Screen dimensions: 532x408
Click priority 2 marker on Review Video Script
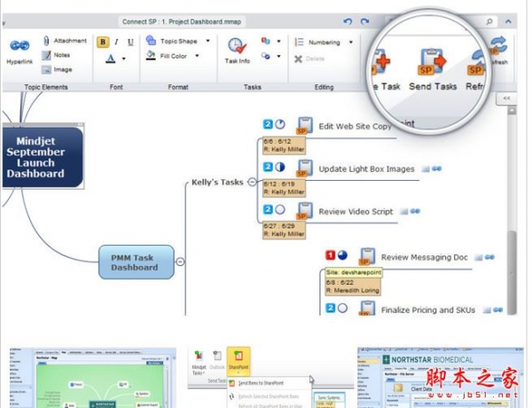point(268,209)
